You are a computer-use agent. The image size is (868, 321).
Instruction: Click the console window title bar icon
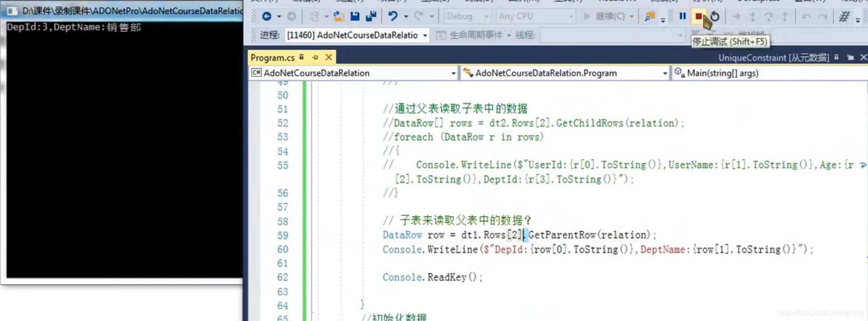click(12, 11)
